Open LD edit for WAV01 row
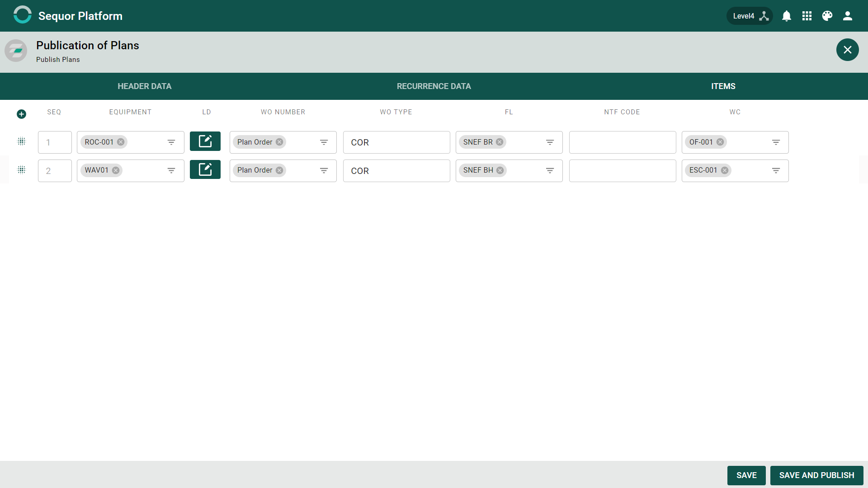 coord(205,169)
